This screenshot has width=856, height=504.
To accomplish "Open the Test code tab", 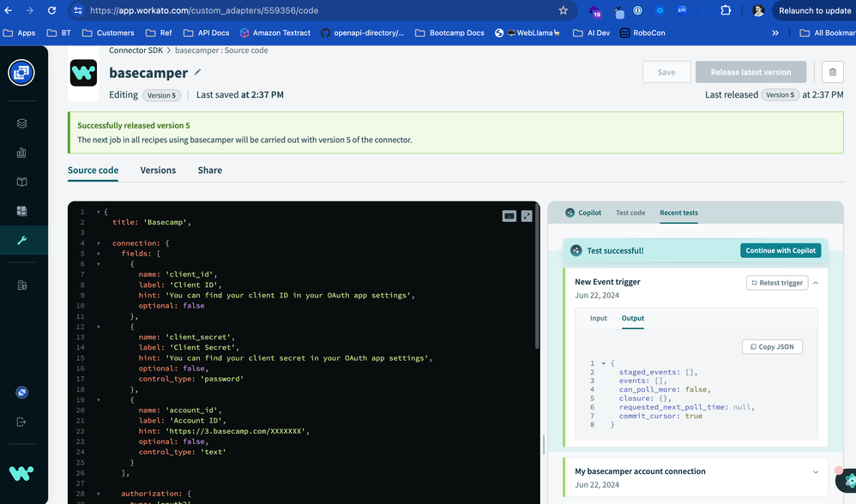I will point(630,213).
